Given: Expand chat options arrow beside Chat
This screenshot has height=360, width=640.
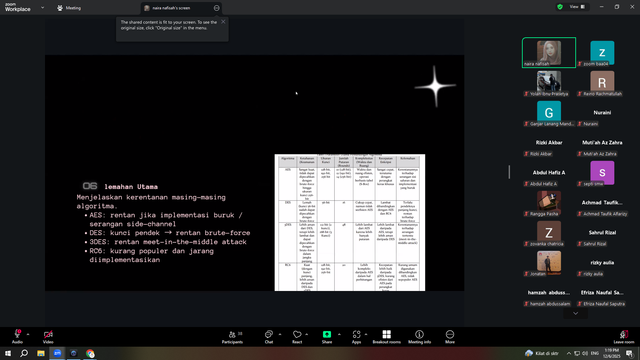Looking at the screenshot, I should (x=280, y=334).
